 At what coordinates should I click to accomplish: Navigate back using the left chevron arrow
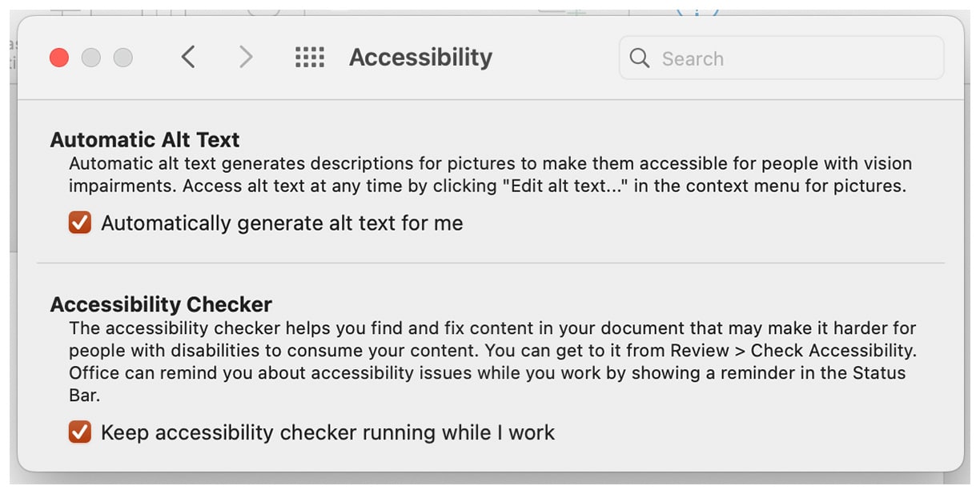tap(188, 57)
